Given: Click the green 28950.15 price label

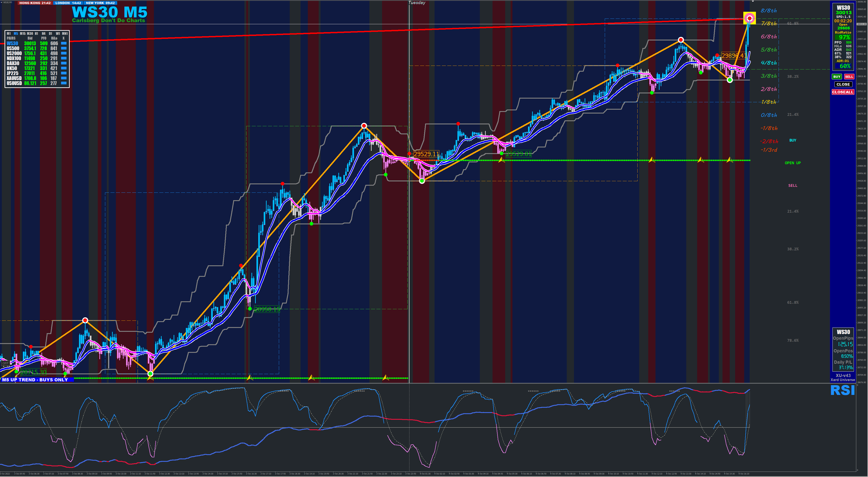Looking at the screenshot, I should click(267, 309).
